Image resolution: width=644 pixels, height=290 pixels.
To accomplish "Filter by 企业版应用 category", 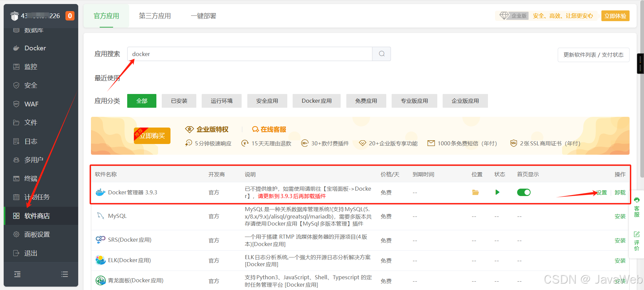I will point(465,101).
